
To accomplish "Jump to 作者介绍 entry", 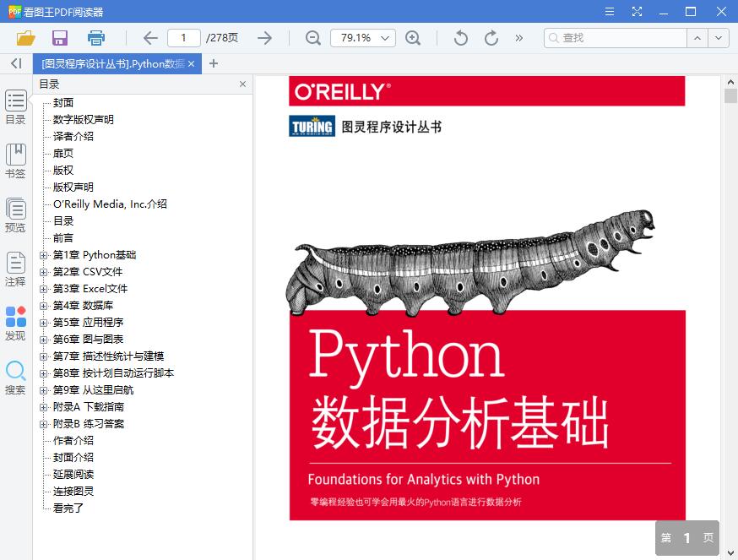I will coord(73,441).
